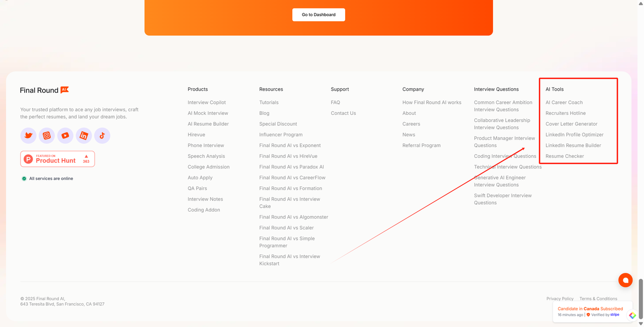Click the multicolored diamond widget icon
Viewport: 644px width, 327px height.
632,315
